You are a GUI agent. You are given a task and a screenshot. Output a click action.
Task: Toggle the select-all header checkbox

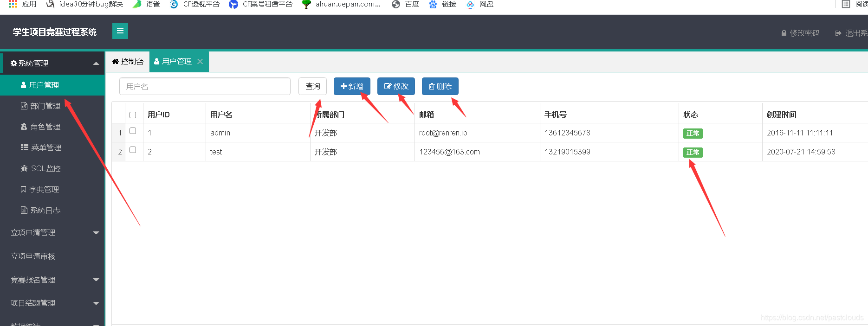(133, 115)
